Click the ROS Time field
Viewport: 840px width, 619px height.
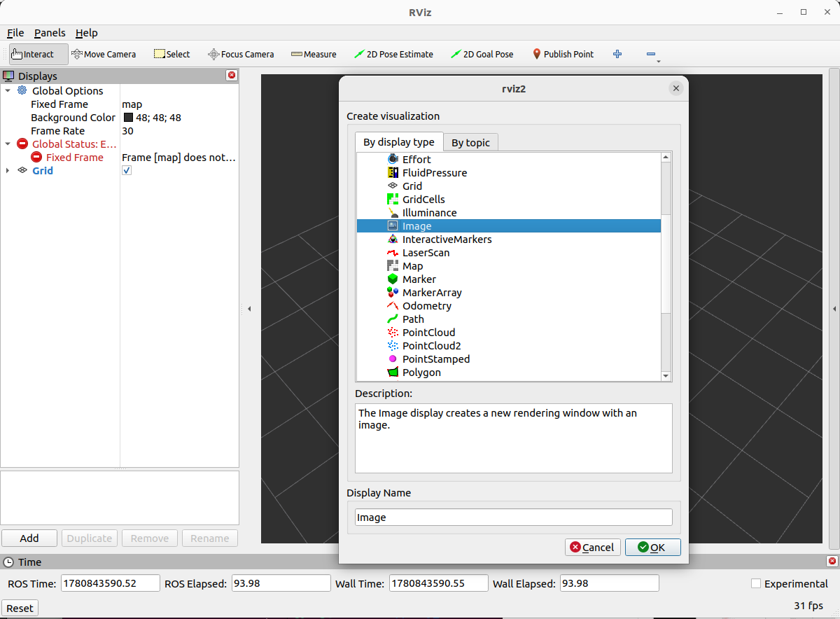point(111,583)
